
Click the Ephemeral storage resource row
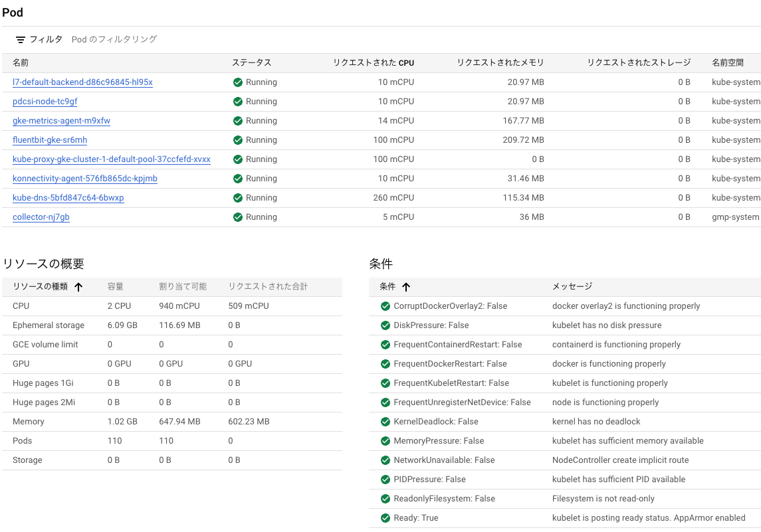pos(172,325)
